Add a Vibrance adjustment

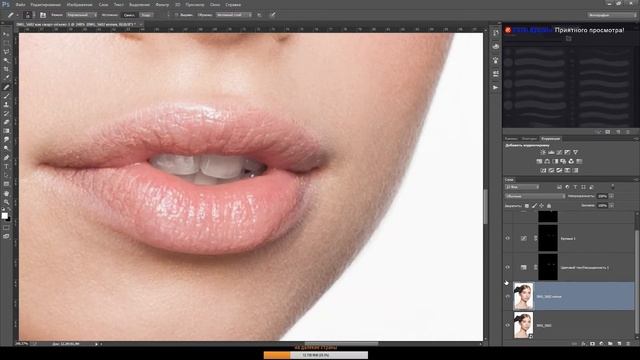tap(576, 152)
